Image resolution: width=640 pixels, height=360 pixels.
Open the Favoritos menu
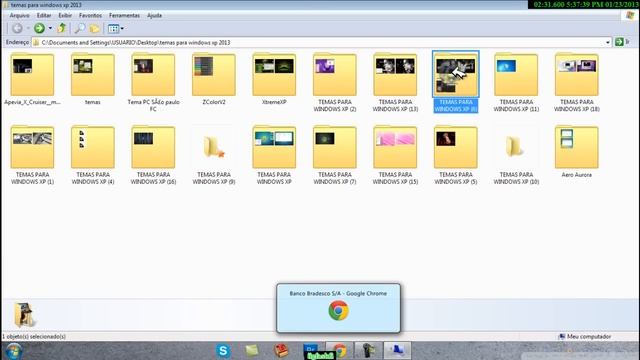90,16
